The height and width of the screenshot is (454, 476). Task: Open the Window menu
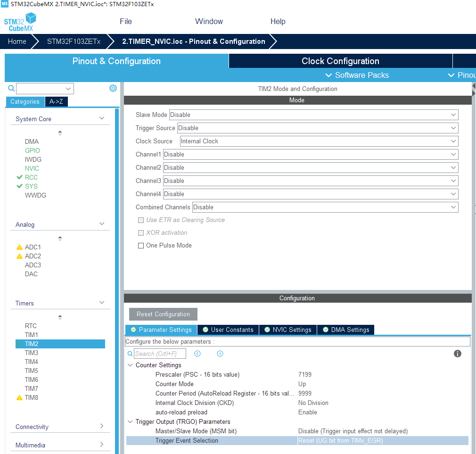click(209, 22)
